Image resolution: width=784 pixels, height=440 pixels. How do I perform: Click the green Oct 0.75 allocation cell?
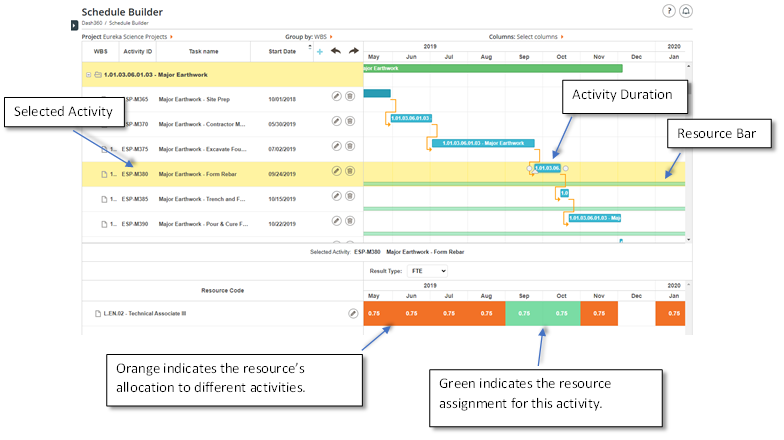[x=562, y=314]
